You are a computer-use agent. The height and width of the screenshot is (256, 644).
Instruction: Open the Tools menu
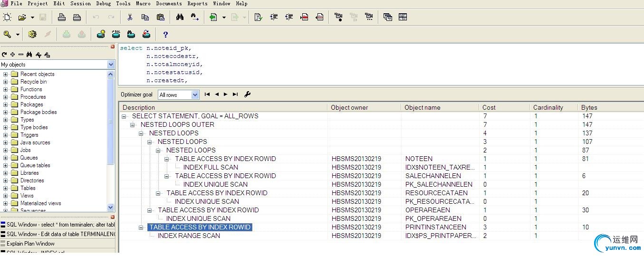pos(123,3)
